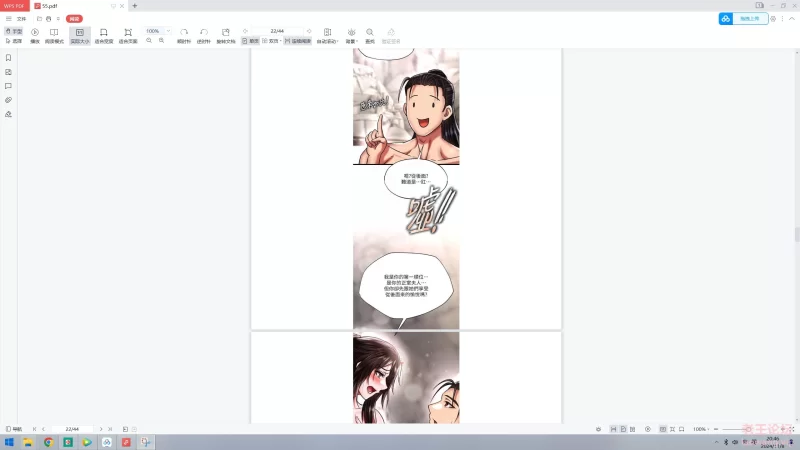The height and width of the screenshot is (450, 800).
Task: Set view to Actual size
Action: [x=80, y=36]
